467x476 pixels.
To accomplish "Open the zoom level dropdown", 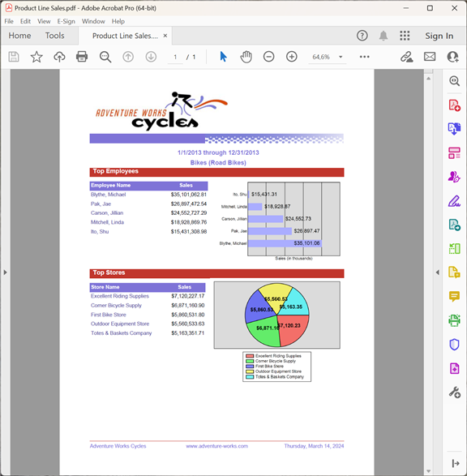I will (341, 57).
